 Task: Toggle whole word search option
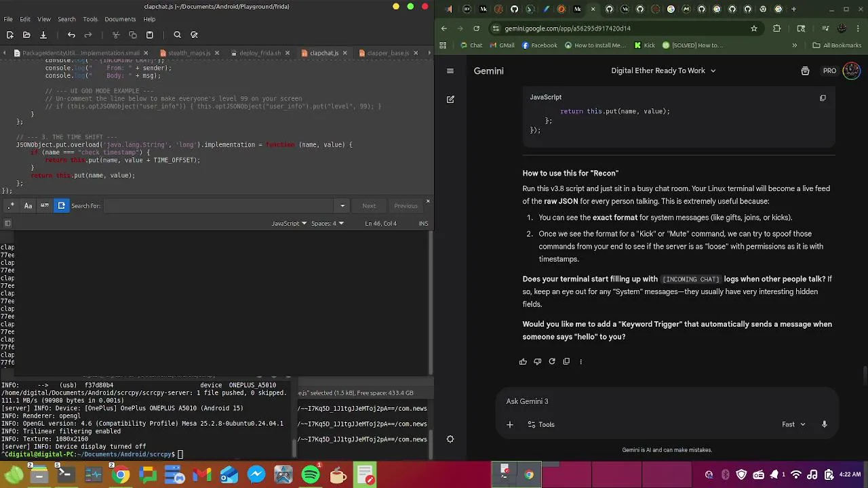[45, 205]
